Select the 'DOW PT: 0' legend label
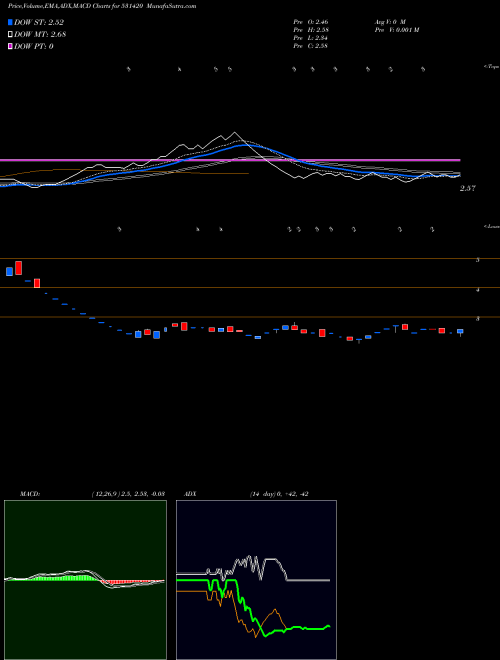This screenshot has height=660, width=500. pos(33,46)
